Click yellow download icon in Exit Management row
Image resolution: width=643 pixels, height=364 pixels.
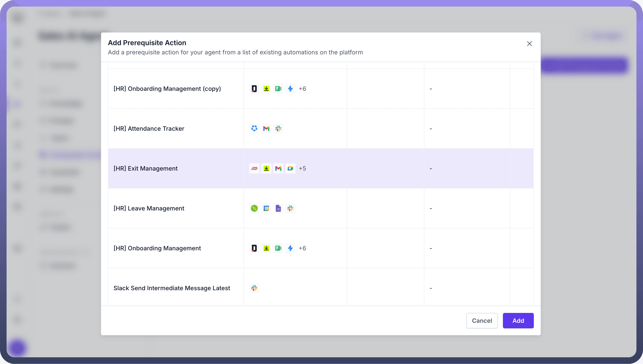pyautogui.click(x=266, y=169)
